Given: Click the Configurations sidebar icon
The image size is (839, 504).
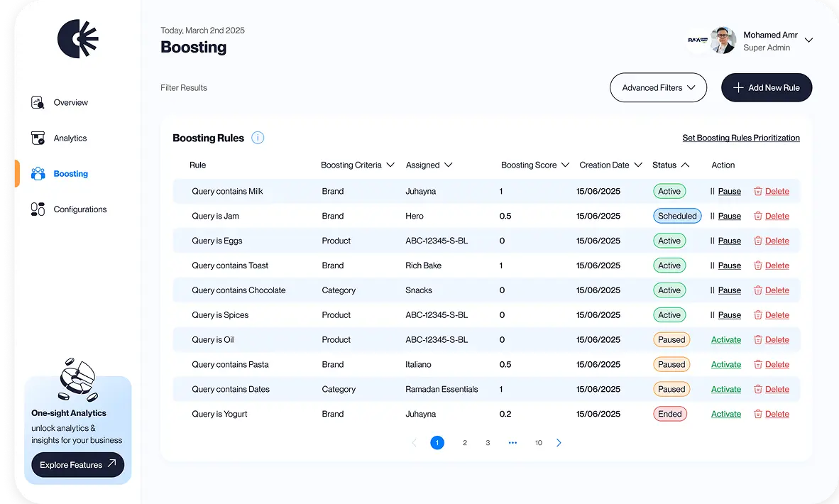Looking at the screenshot, I should [38, 209].
